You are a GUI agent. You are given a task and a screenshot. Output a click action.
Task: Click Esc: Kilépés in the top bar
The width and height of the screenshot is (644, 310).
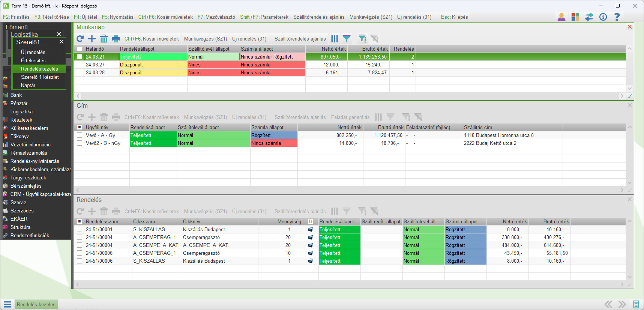(x=455, y=17)
